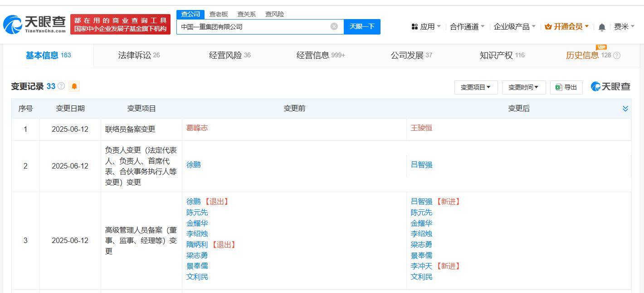Open the 变更时间 filter dropdown

tap(523, 87)
